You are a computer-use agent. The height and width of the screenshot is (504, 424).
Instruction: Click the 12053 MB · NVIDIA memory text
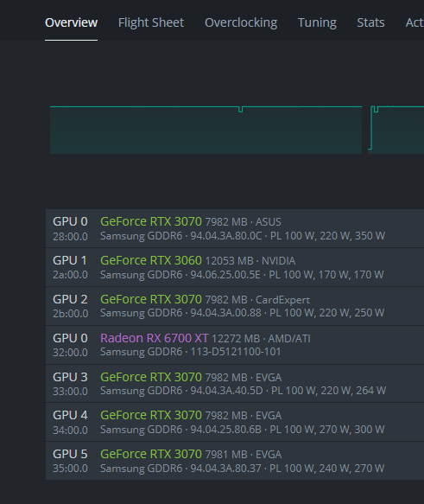[250, 261]
